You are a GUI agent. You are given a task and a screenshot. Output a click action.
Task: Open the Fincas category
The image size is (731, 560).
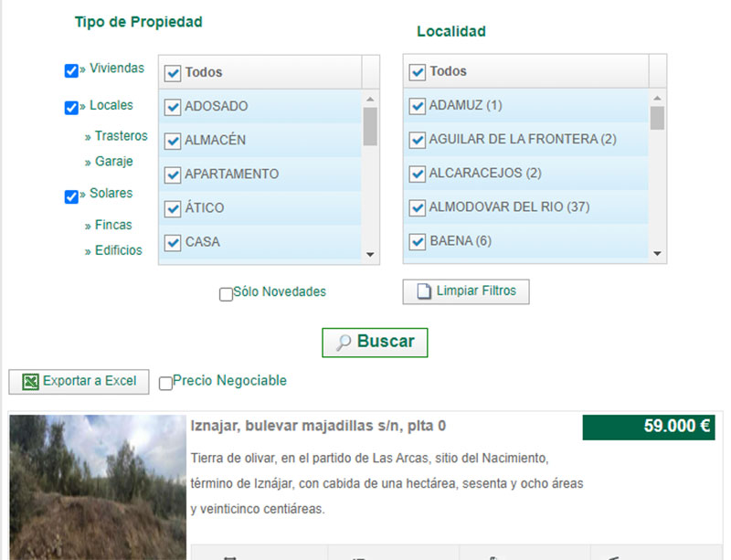click(113, 225)
